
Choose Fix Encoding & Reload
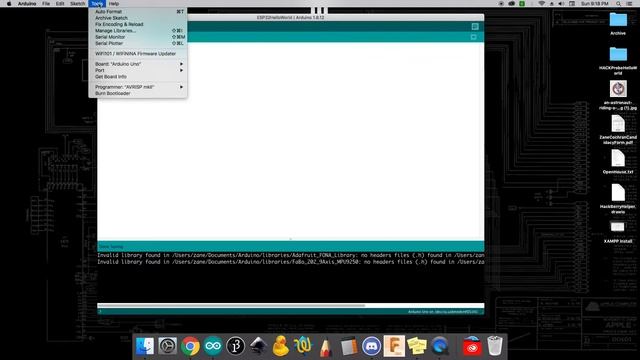coord(138,24)
